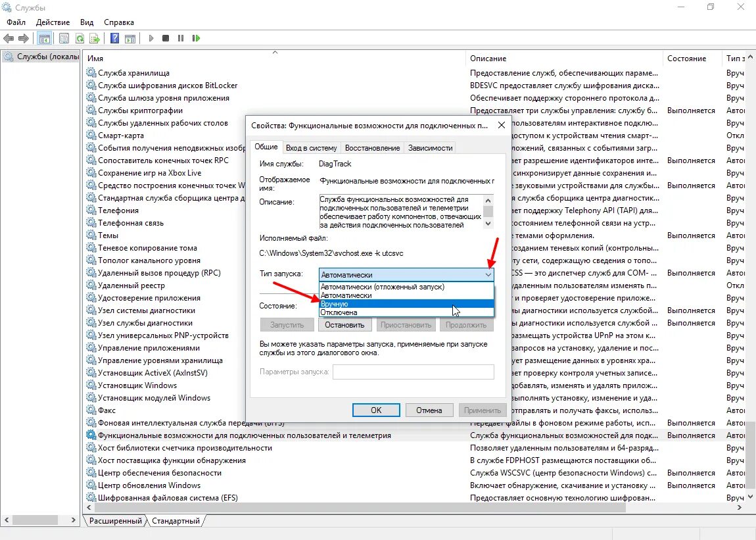Open Help using the blue question mark icon
756x540 pixels.
[115, 38]
